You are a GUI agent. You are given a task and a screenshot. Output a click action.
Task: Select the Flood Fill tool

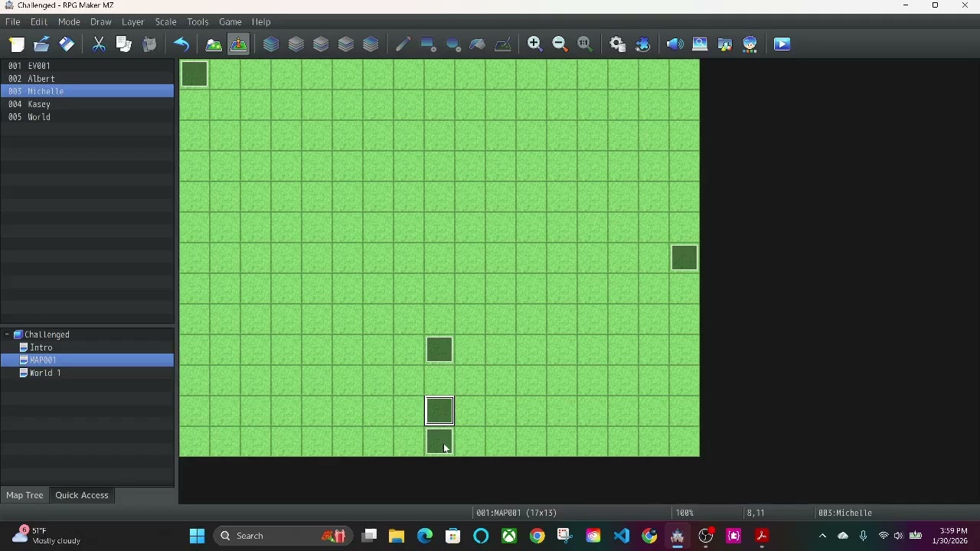tap(478, 44)
